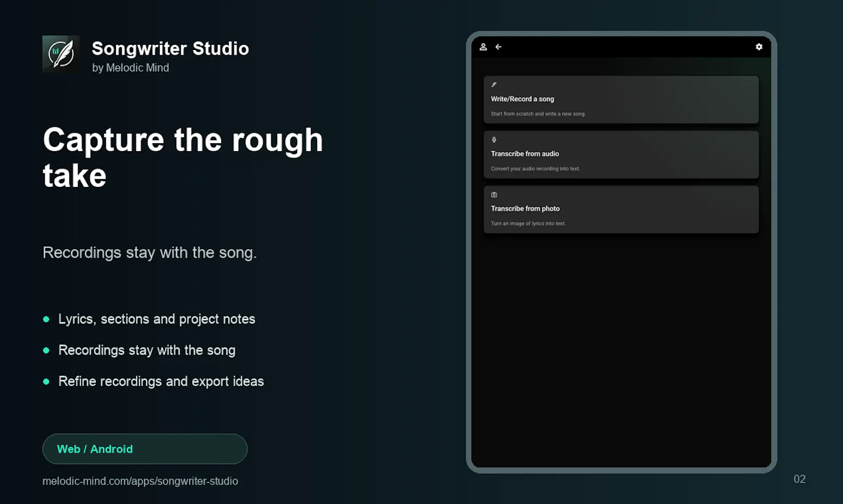Click bullet 'Lyrics, sections and project notes'

(x=157, y=319)
